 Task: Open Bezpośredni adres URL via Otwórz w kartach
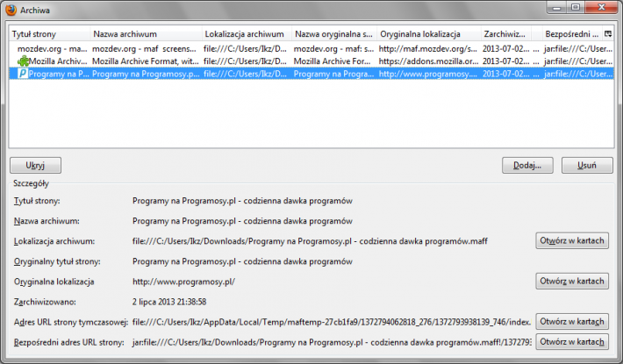572,342
